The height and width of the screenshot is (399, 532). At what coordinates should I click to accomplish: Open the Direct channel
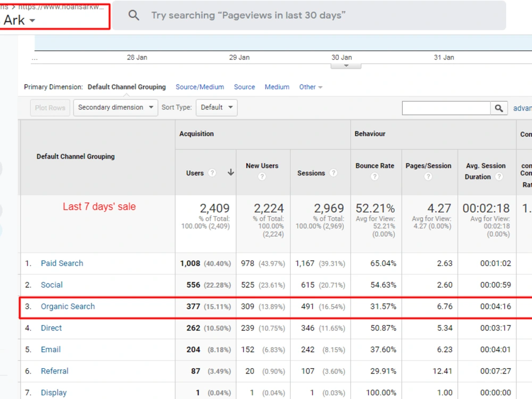point(51,328)
